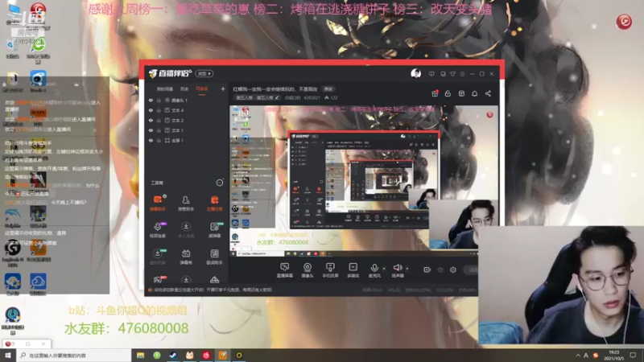Expand the speaker options arrow
Viewport: 644px width, 362px height.
pyautogui.click(x=407, y=269)
